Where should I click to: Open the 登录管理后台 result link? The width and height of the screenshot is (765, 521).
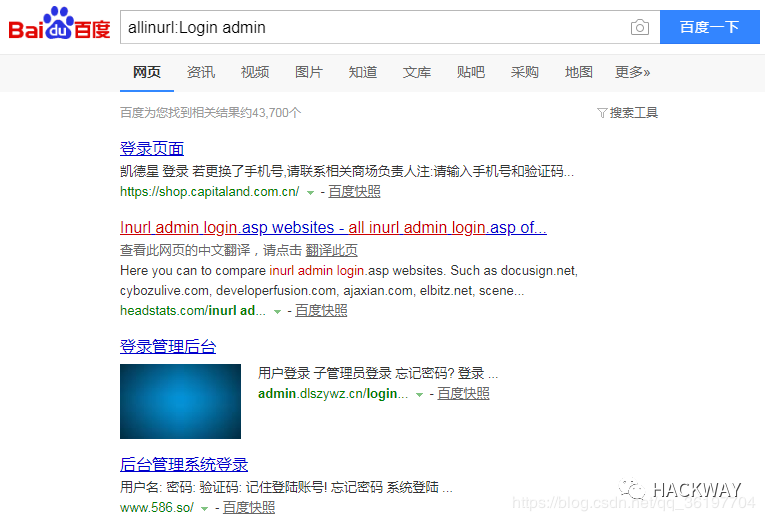tap(168, 347)
